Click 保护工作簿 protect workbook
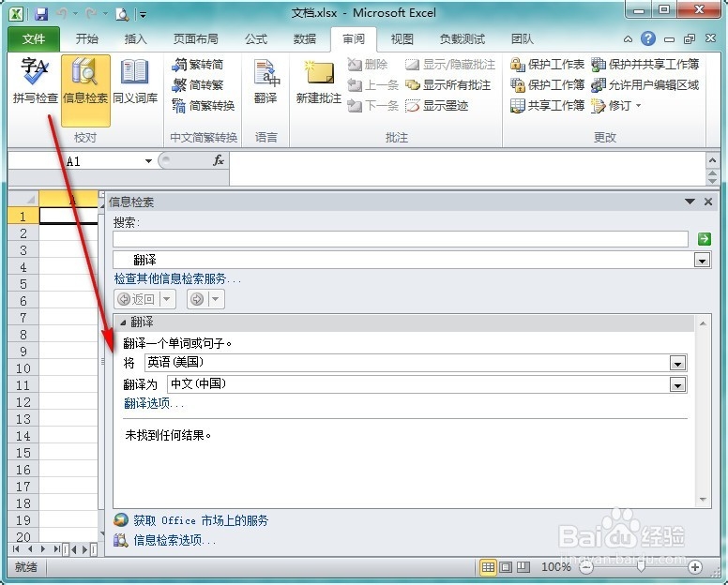 click(x=547, y=85)
